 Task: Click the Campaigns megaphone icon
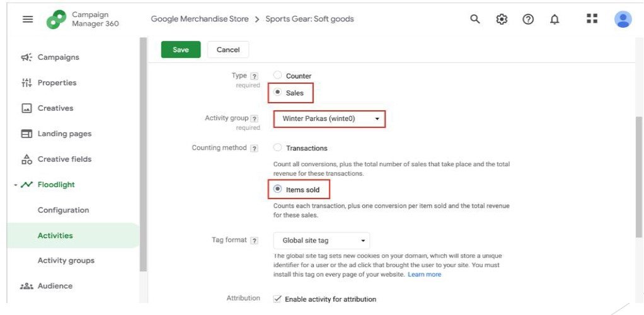[x=26, y=57]
